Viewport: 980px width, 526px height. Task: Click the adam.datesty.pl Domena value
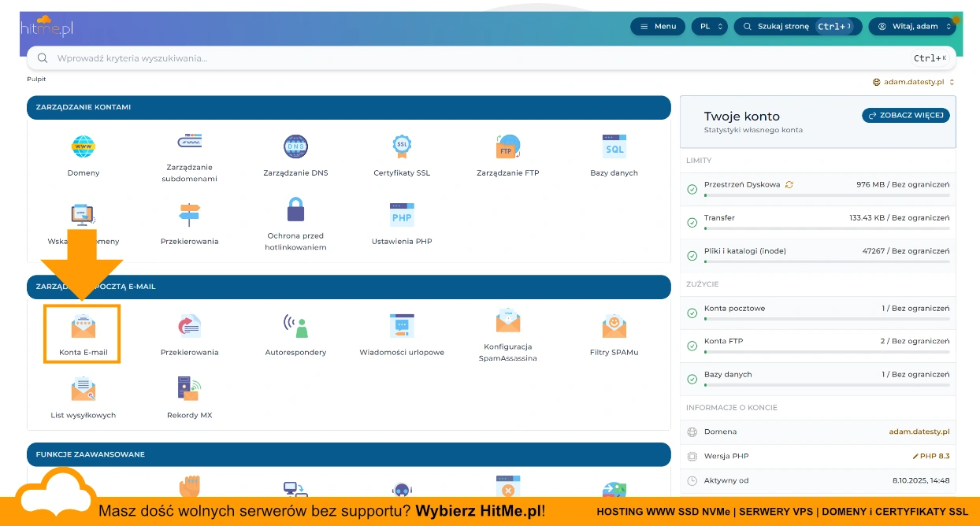919,432
